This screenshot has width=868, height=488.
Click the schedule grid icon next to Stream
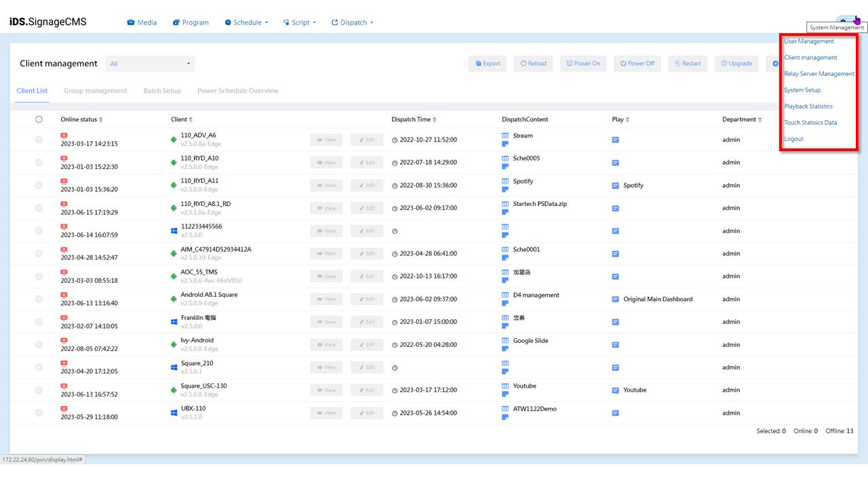point(505,136)
